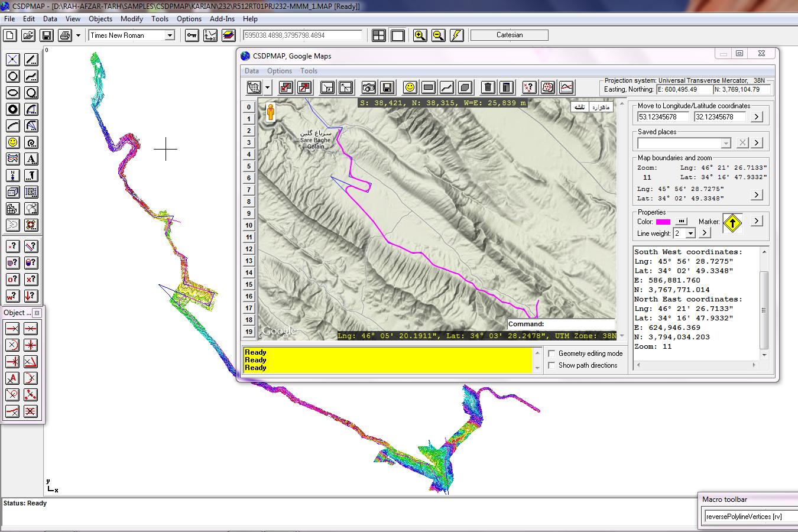Click the yellow Street View pegman on map
The image size is (798, 532).
(x=271, y=112)
